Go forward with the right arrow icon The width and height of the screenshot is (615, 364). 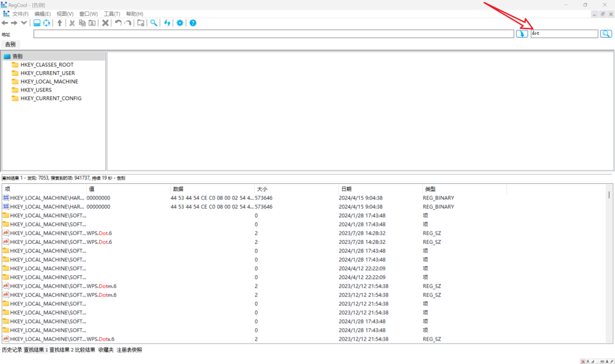pos(14,23)
